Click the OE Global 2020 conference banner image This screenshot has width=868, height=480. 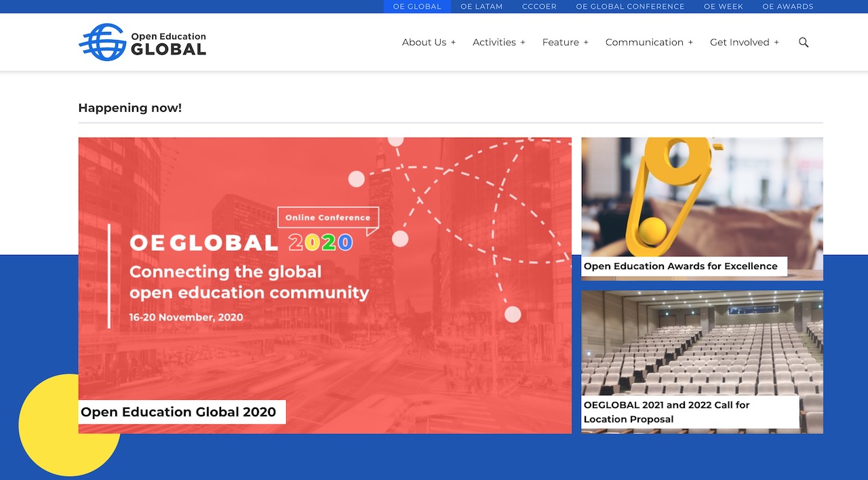click(325, 285)
